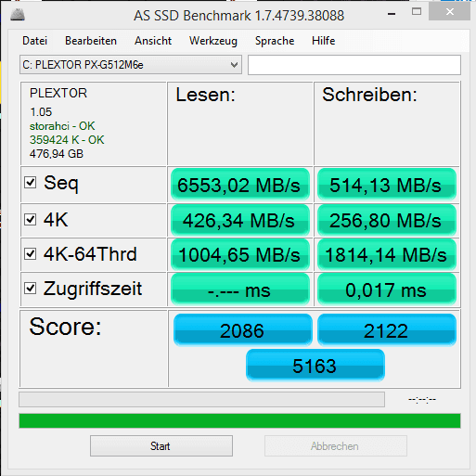476x476 pixels.
Task: Click the empty text field beside drive selector
Action: 354,65
